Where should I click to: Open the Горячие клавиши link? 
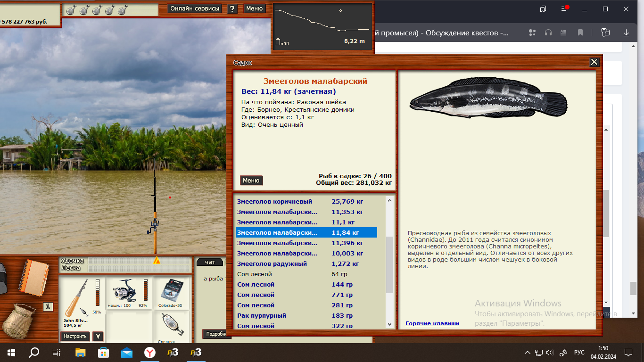[x=432, y=323]
